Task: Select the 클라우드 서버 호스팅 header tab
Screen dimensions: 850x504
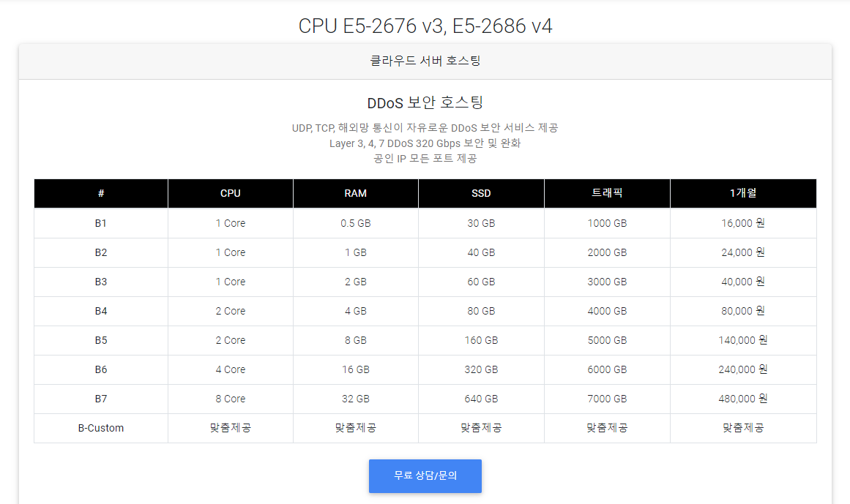Action: pos(425,61)
